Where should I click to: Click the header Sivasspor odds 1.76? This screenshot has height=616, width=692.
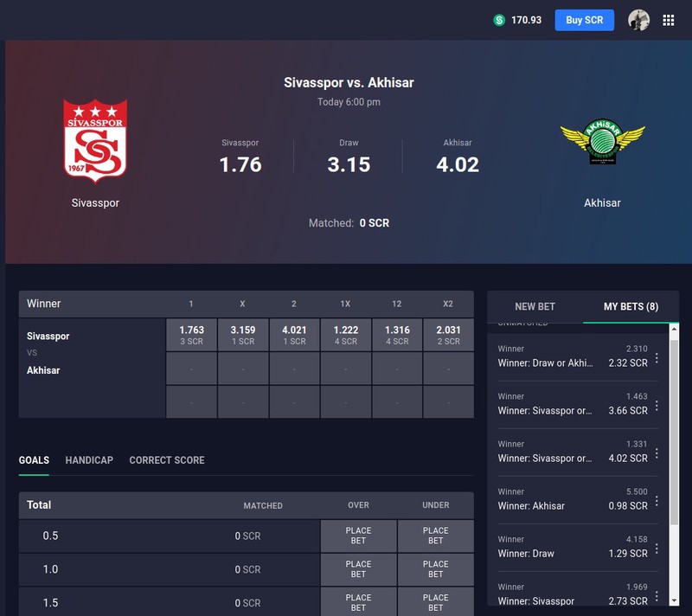240,164
